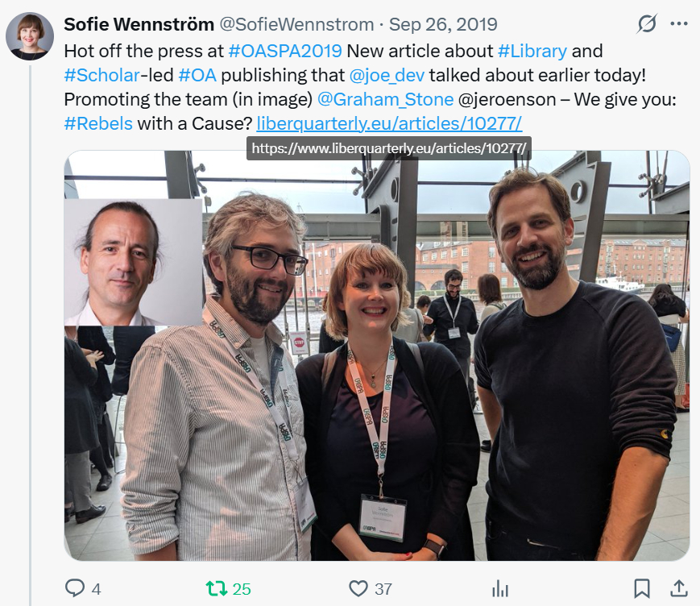Open the liberquarterly.eu/articles/10277 link
700x606 pixels.
click(x=389, y=123)
